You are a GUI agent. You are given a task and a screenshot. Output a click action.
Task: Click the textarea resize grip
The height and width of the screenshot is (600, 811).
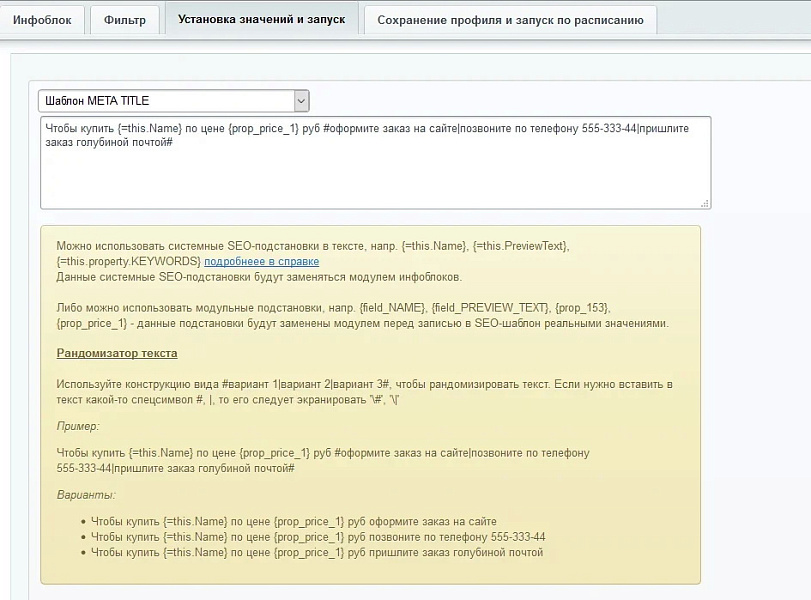coord(703,205)
